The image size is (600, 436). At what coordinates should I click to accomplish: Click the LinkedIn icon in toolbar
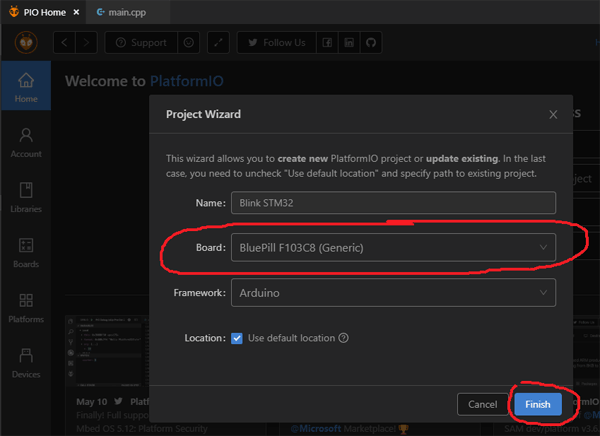(x=349, y=43)
